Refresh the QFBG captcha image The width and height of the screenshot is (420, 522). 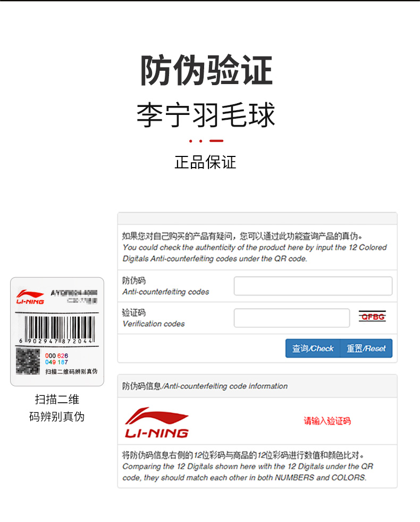pyautogui.click(x=373, y=317)
